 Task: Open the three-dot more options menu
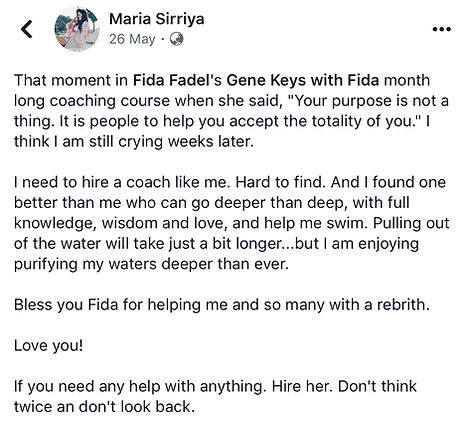click(442, 29)
